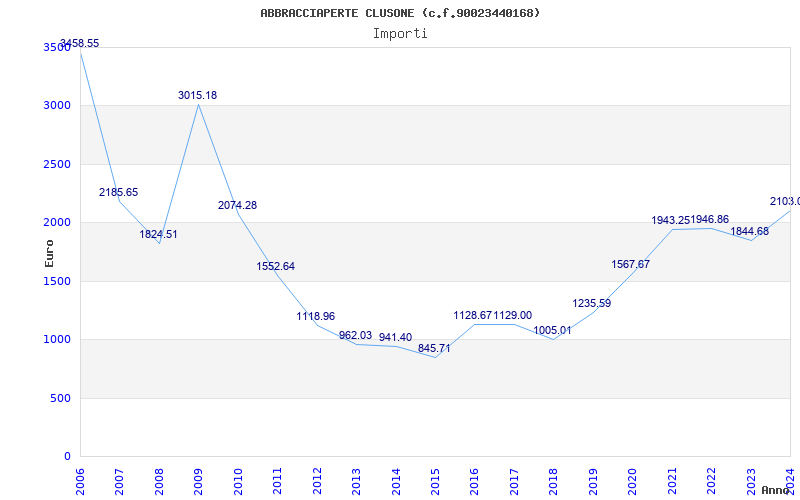Click the x-axis year label 2008
800x500 pixels.
[159, 482]
